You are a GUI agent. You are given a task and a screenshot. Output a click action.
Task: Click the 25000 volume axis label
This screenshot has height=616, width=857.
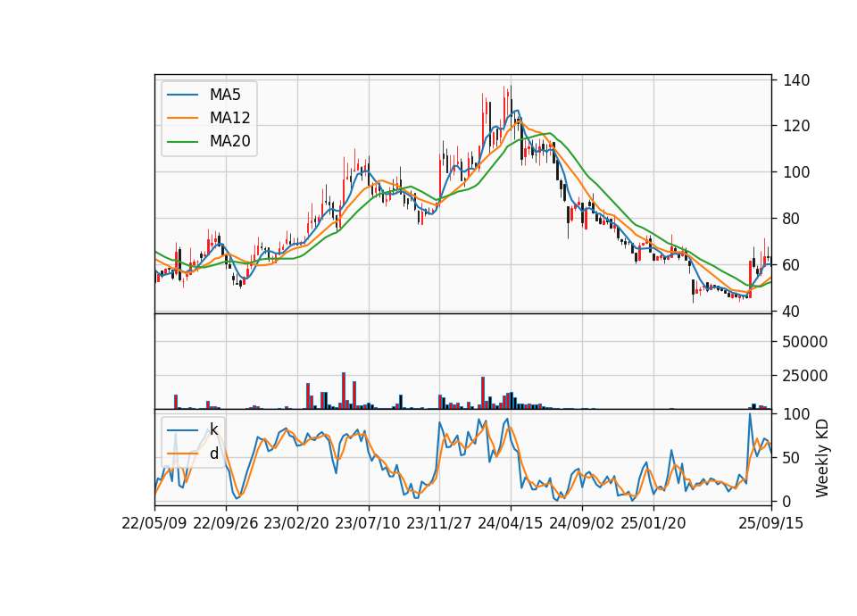805,376
